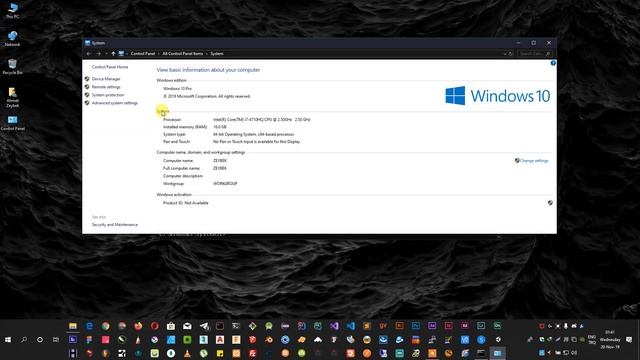Open Remote settings link
This screenshot has width=640, height=360.
106,87
